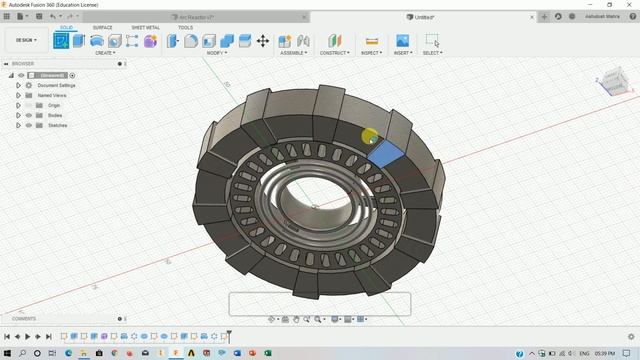The image size is (640, 360).
Task: Expand the Origin folder
Action: click(x=18, y=105)
